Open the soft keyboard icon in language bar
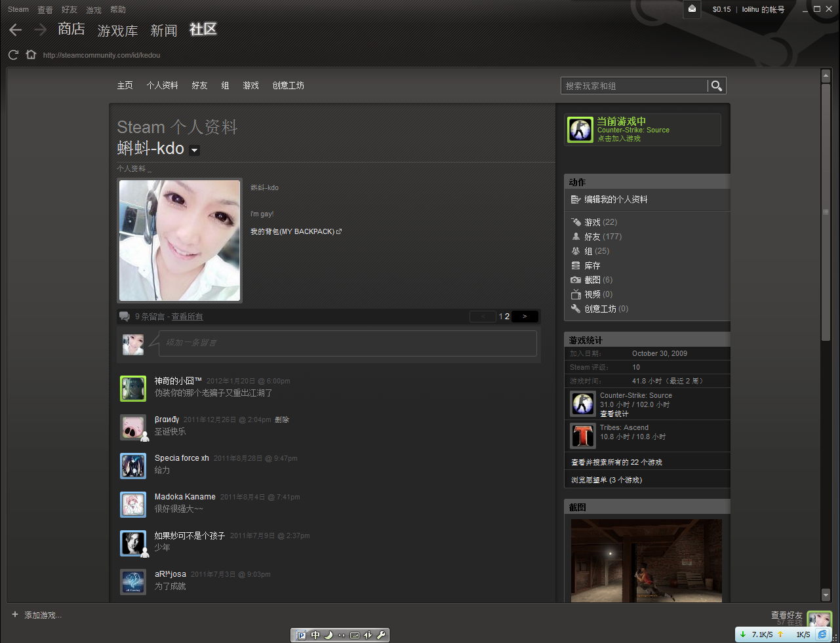Screen dimensions: 840x643 coord(355,634)
